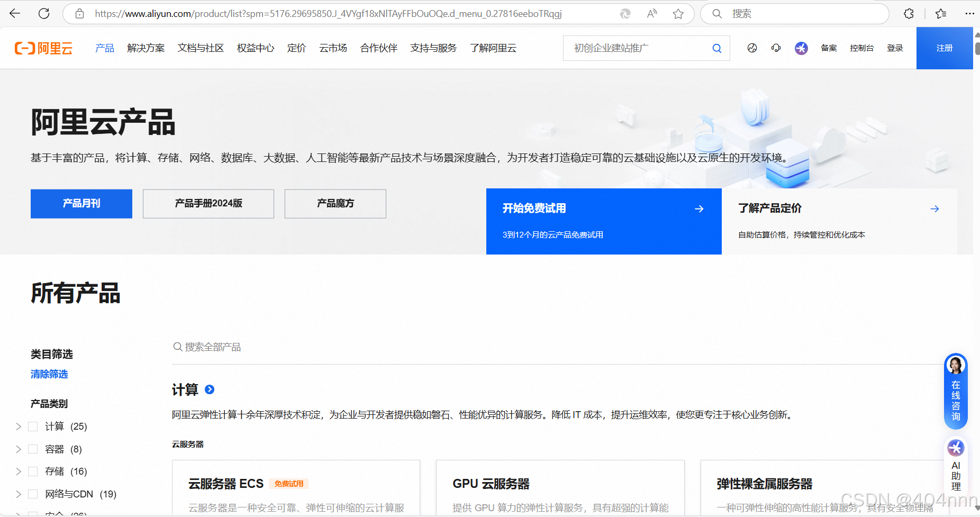Open browser extensions puzzle icon
This screenshot has width=980, height=517.
[x=909, y=14]
